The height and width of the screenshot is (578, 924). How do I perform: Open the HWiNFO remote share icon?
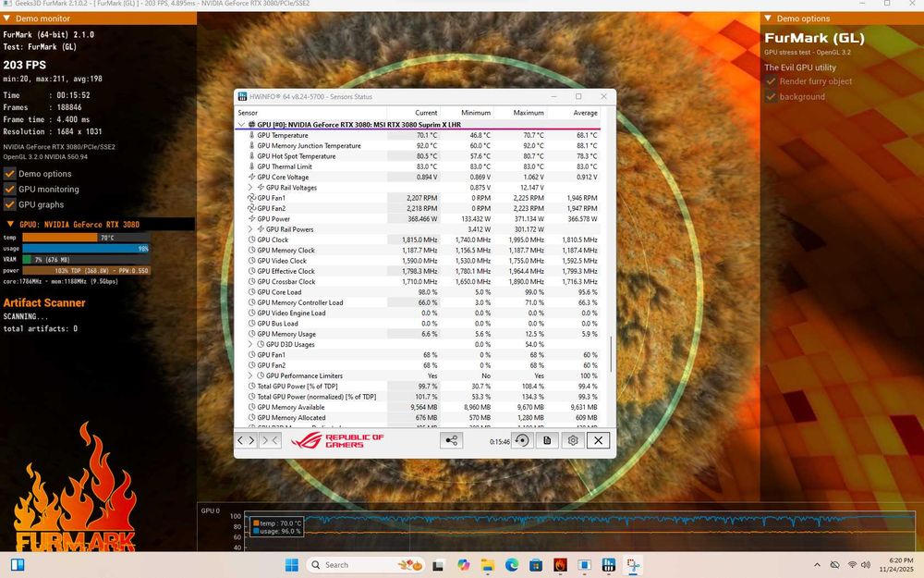452,440
